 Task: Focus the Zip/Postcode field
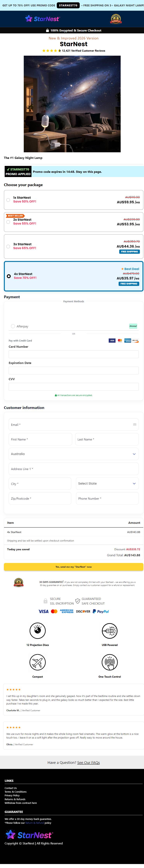[40, 498]
